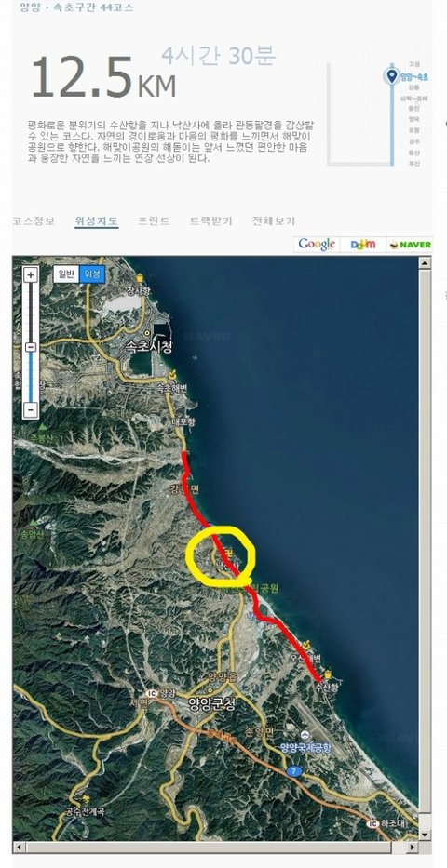The width and height of the screenshot is (447, 868).
Task: Click the 장사항 harbor marker icon
Action: 139,278
